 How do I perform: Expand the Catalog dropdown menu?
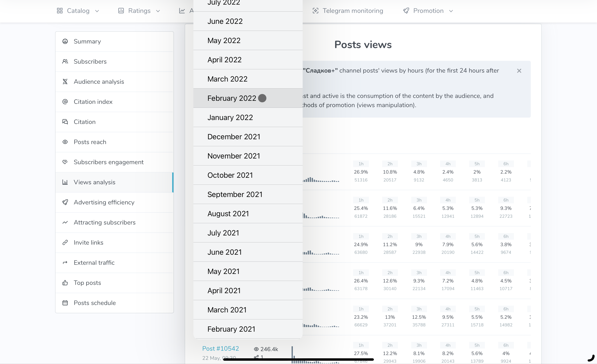coord(78,11)
